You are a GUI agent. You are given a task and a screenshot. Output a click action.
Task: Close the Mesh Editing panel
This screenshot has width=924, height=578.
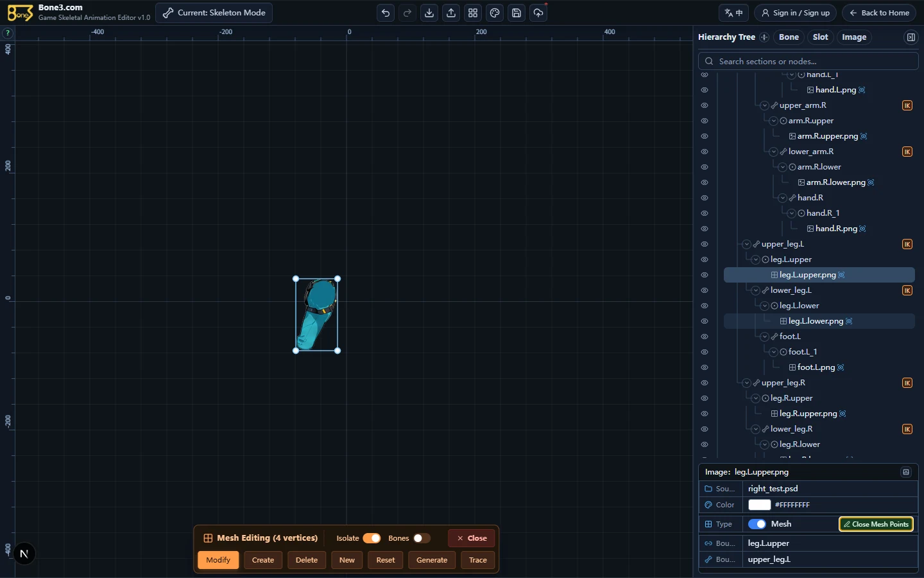pos(472,538)
